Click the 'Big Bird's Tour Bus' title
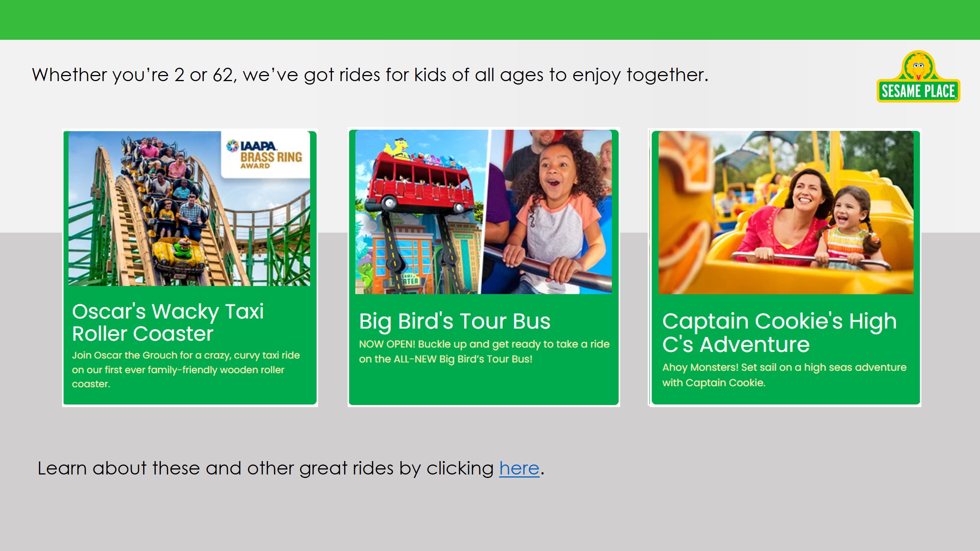 455,321
